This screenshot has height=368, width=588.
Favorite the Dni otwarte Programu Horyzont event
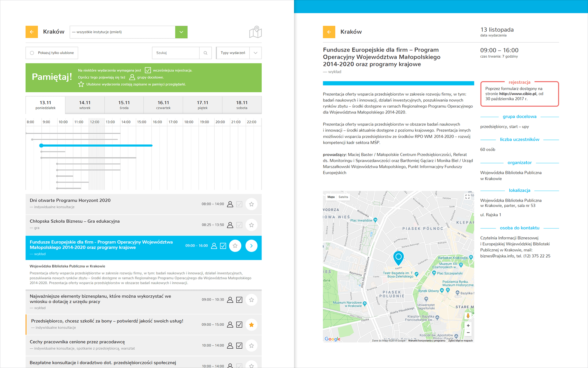[251, 204]
